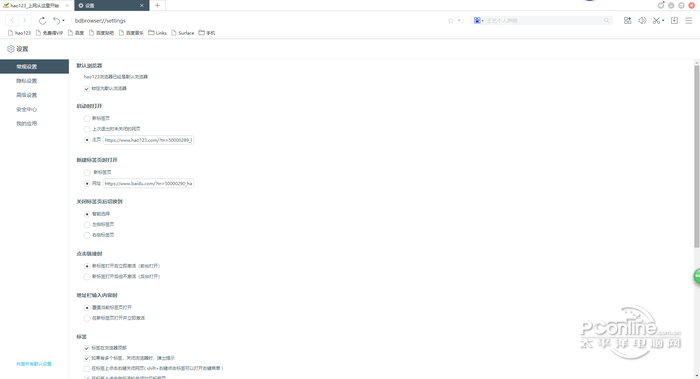Toggle sound with the speaker icon
Image resolution: width=700 pixels, height=379 pixels.
tap(642, 21)
